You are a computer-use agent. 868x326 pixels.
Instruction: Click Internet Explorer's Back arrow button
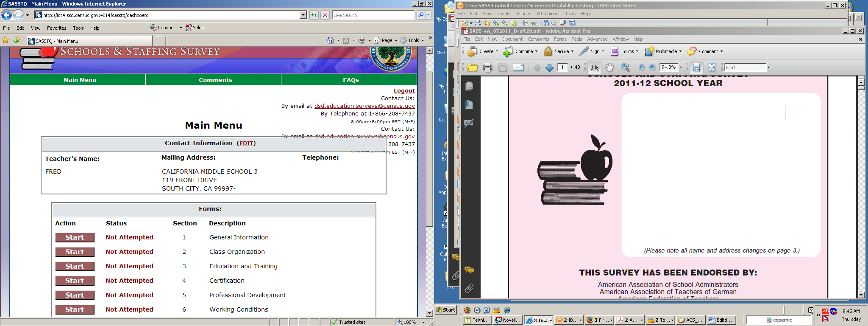point(6,15)
